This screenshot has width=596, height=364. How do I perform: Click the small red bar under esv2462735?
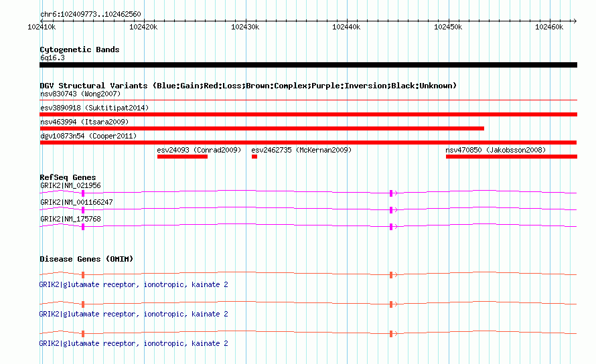(254, 157)
